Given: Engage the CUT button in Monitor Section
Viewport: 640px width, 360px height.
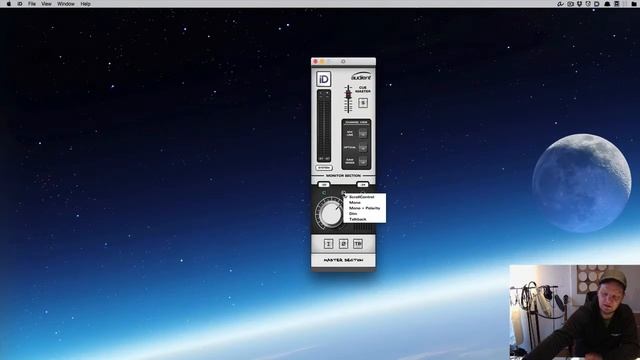Looking at the screenshot, I should point(362,185).
